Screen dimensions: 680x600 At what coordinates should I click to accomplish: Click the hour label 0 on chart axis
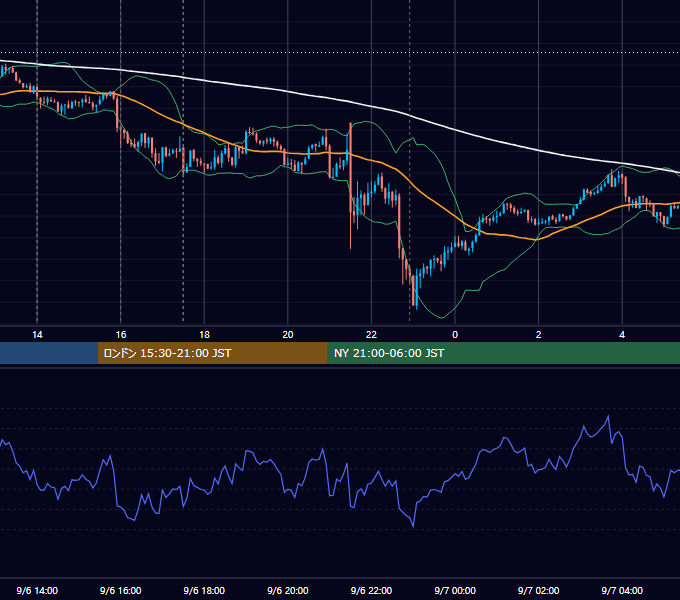[x=455, y=335]
